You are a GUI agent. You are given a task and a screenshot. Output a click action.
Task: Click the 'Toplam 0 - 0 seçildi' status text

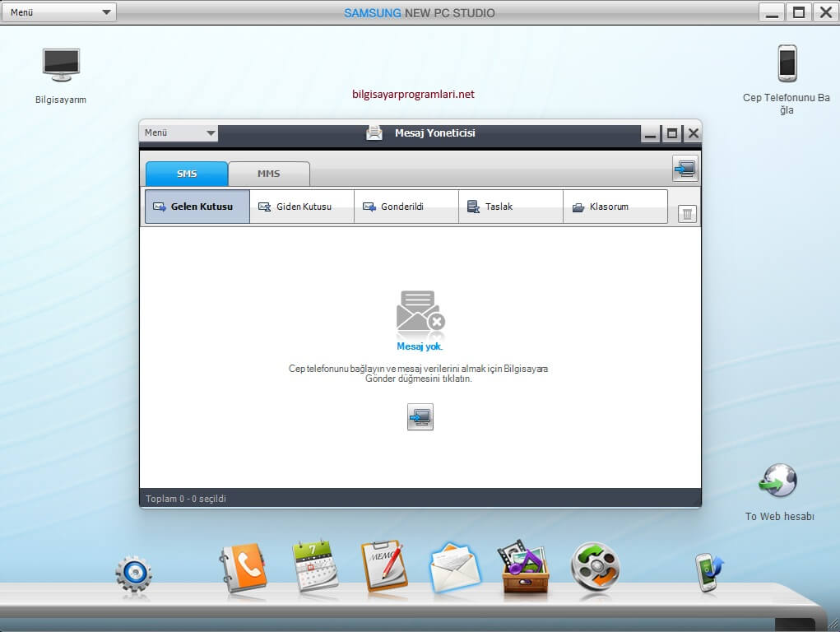click(x=186, y=499)
